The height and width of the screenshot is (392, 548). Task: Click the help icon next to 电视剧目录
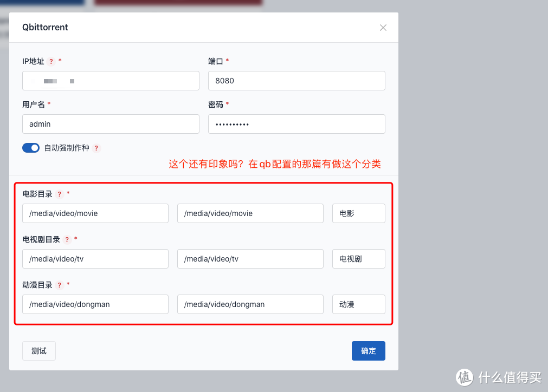[x=67, y=239]
